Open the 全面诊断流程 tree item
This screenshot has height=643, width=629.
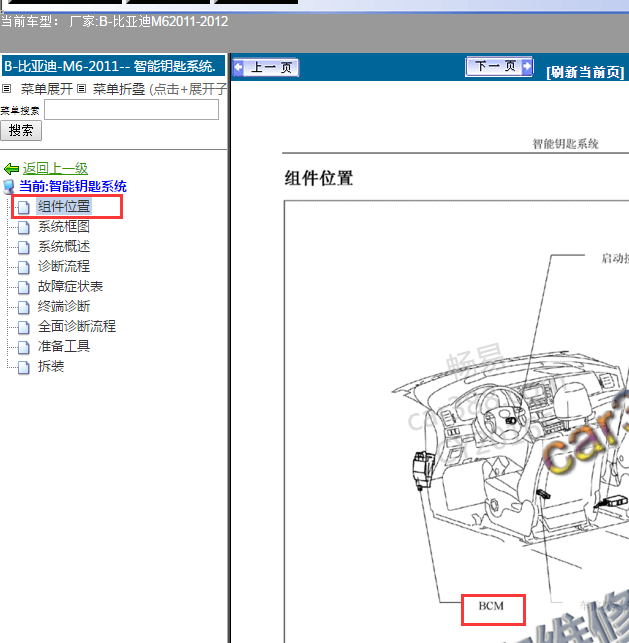(77, 326)
